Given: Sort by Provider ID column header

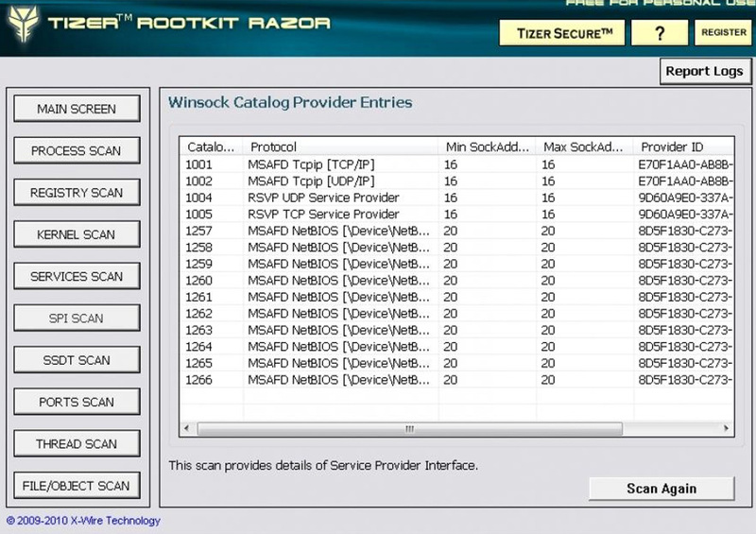Looking at the screenshot, I should pyautogui.click(x=683, y=146).
